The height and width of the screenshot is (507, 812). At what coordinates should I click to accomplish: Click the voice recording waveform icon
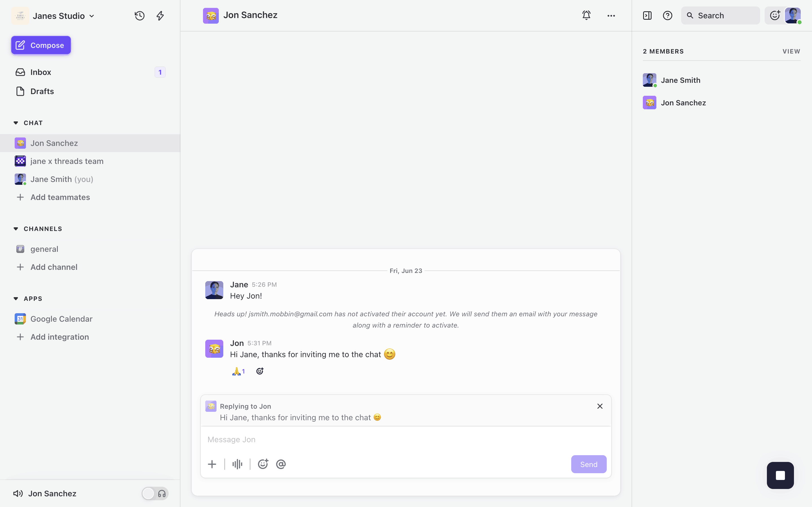click(x=237, y=464)
